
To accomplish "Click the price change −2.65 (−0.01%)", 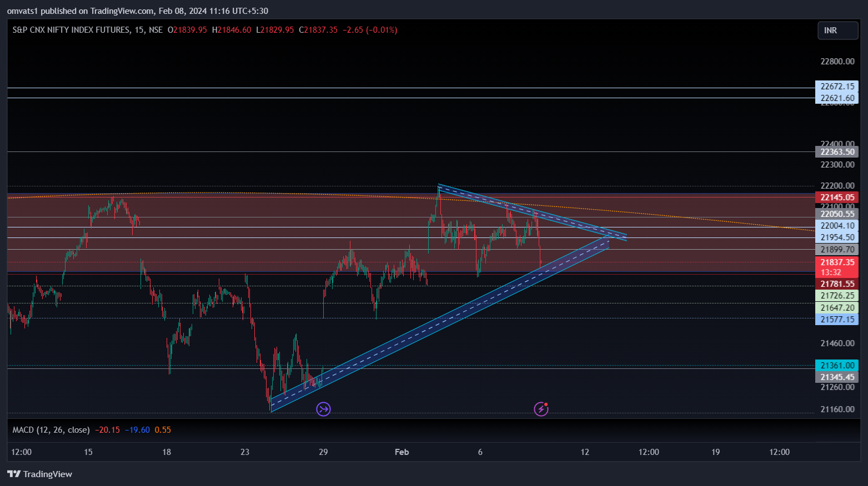I will [369, 30].
